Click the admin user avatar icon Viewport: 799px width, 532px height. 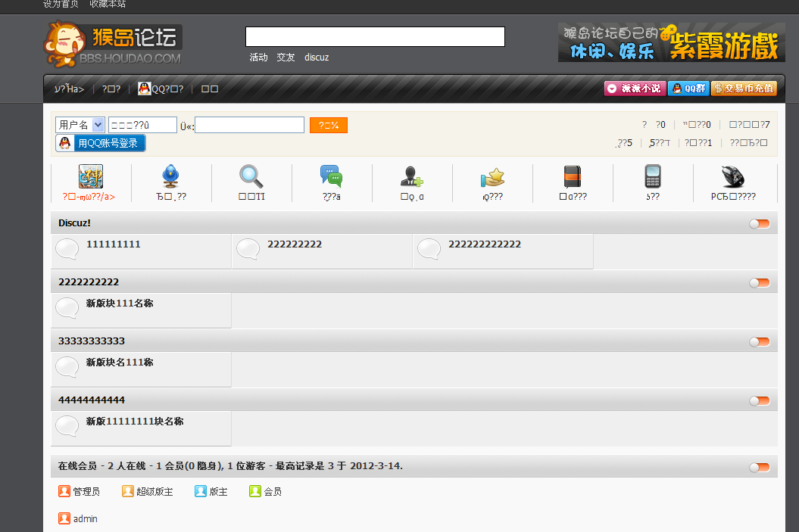point(64,518)
